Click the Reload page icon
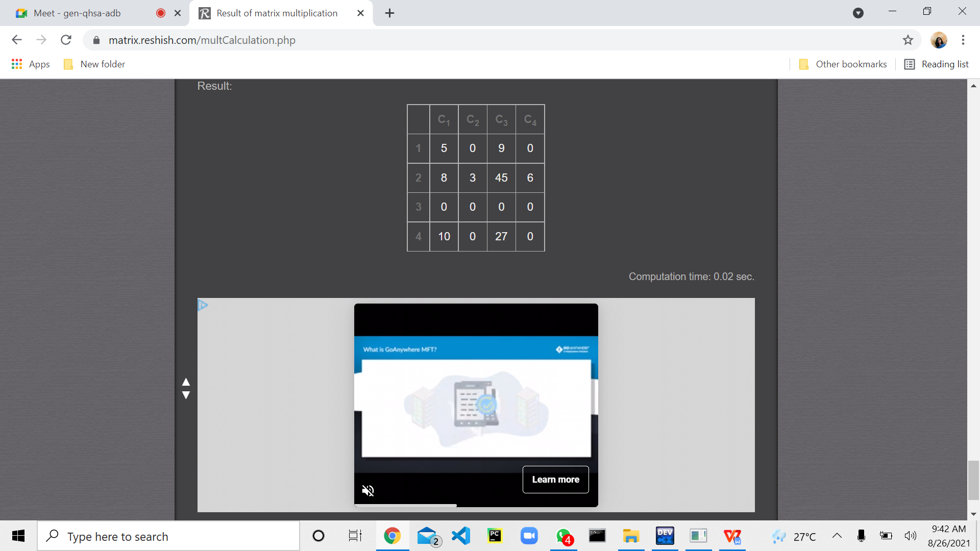 tap(66, 40)
